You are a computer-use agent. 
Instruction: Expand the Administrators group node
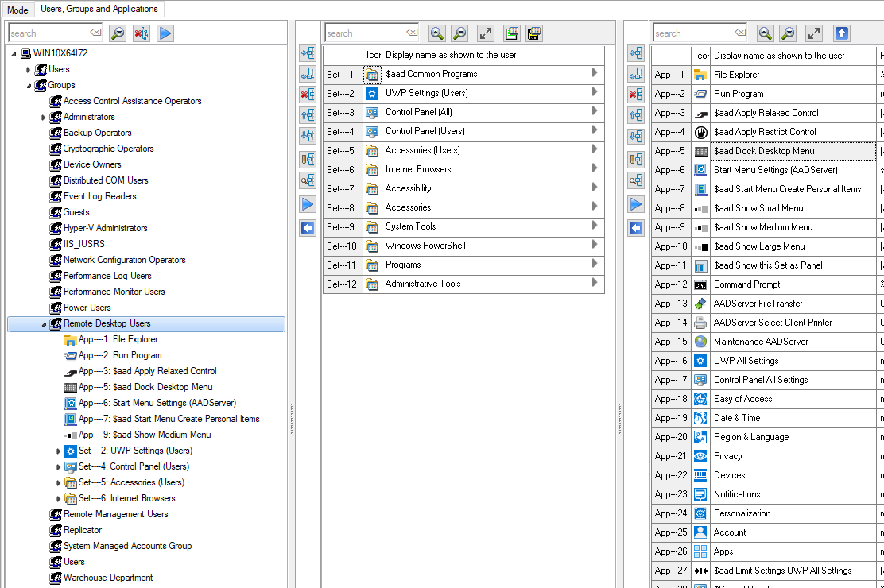(x=44, y=118)
